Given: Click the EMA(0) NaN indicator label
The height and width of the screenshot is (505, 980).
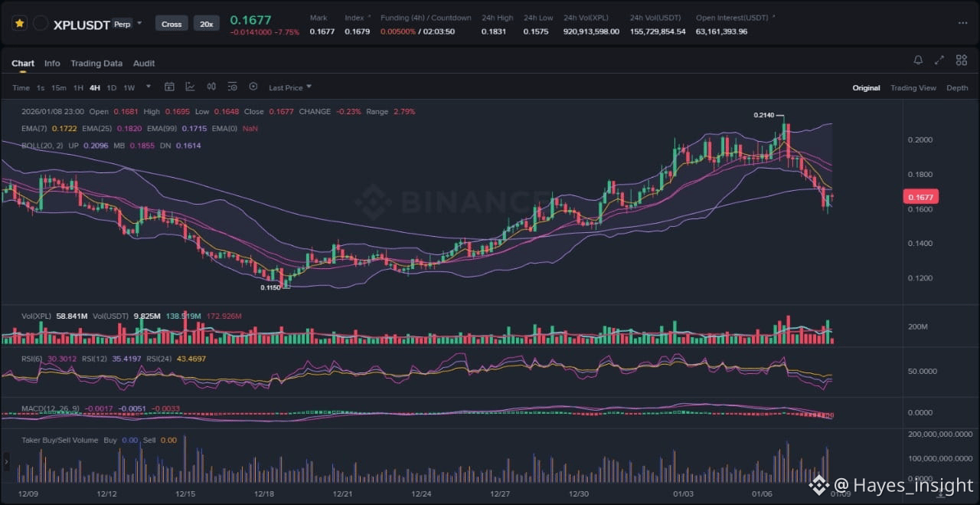Looking at the screenshot, I should [x=235, y=128].
